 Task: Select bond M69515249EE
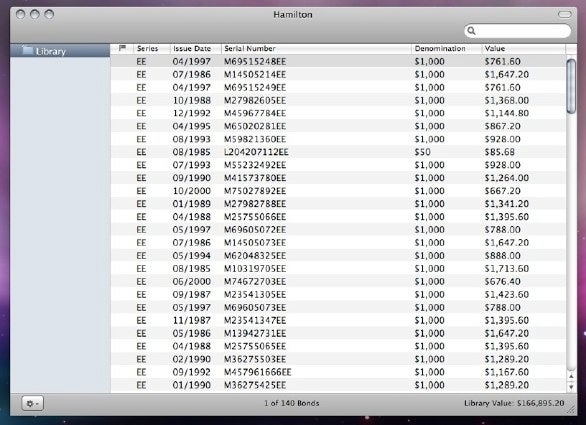click(338, 87)
